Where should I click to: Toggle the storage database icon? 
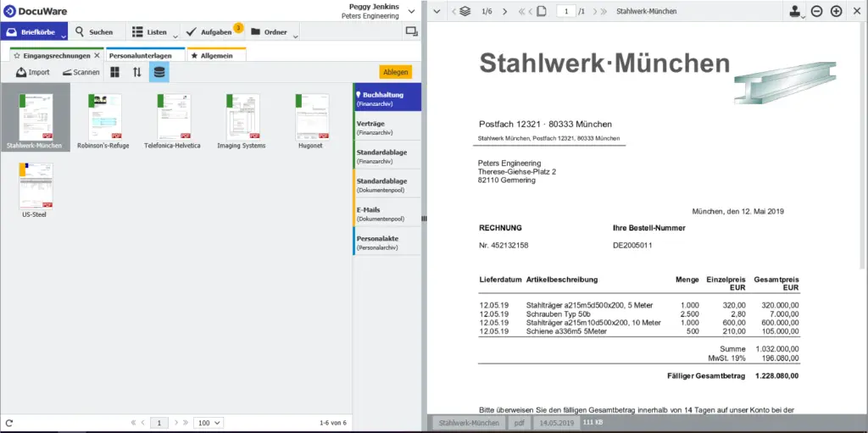159,72
